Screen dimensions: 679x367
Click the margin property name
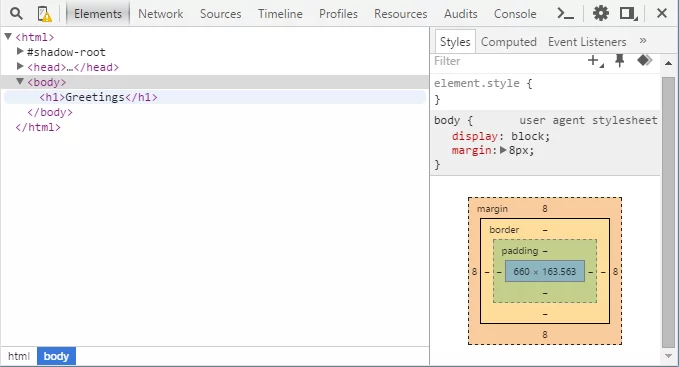[472, 150]
